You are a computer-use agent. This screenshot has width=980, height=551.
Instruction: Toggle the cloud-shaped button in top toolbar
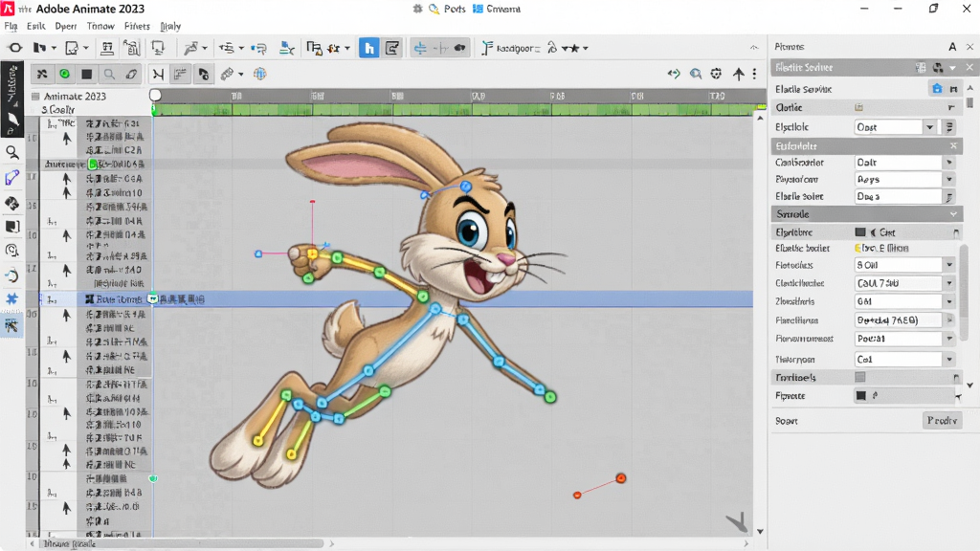point(460,48)
